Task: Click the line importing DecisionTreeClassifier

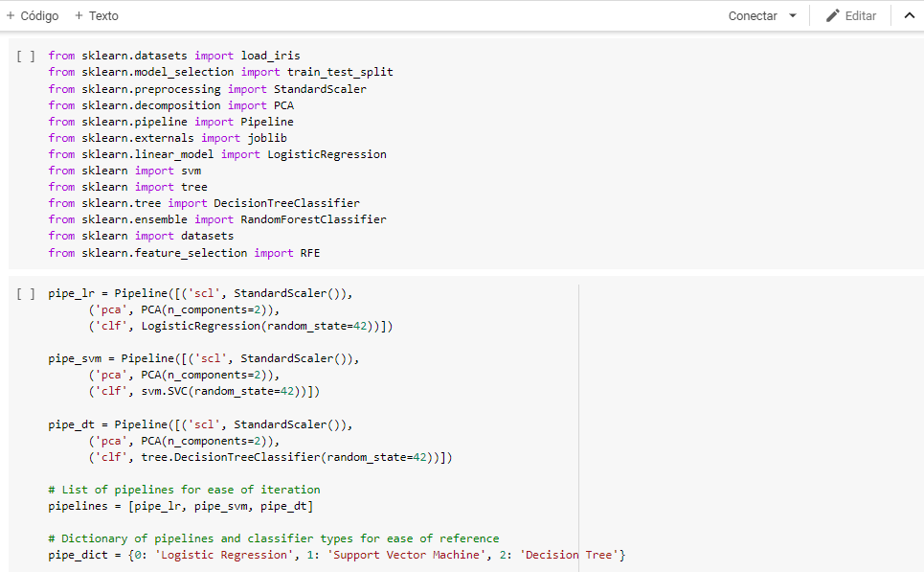Action: coord(204,203)
